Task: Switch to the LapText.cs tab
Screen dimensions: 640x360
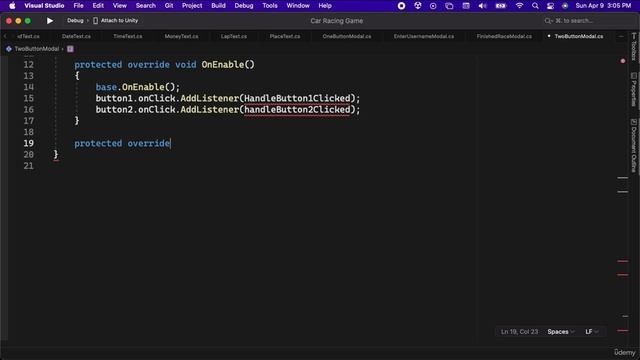Action: click(x=234, y=36)
